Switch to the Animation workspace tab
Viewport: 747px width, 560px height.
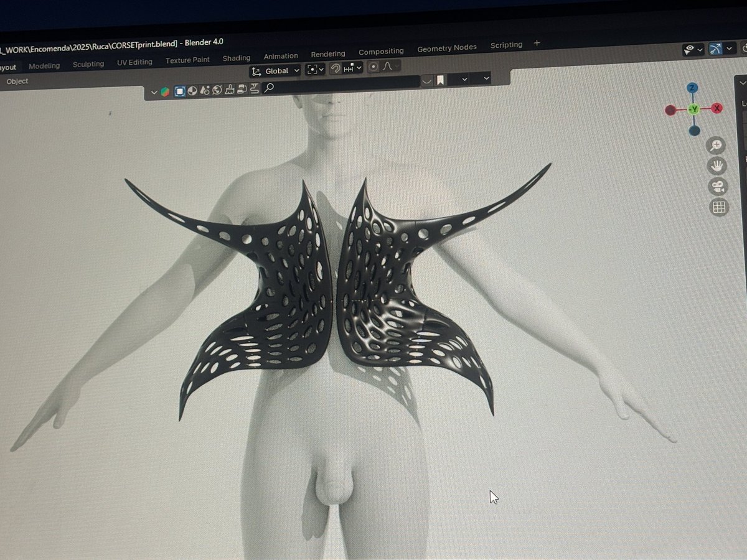click(x=281, y=56)
